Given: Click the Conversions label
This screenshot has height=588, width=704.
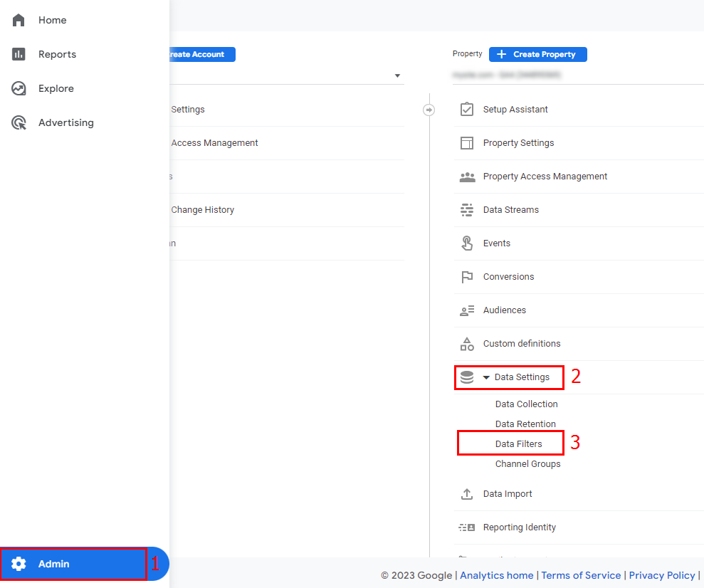Looking at the screenshot, I should [509, 277].
